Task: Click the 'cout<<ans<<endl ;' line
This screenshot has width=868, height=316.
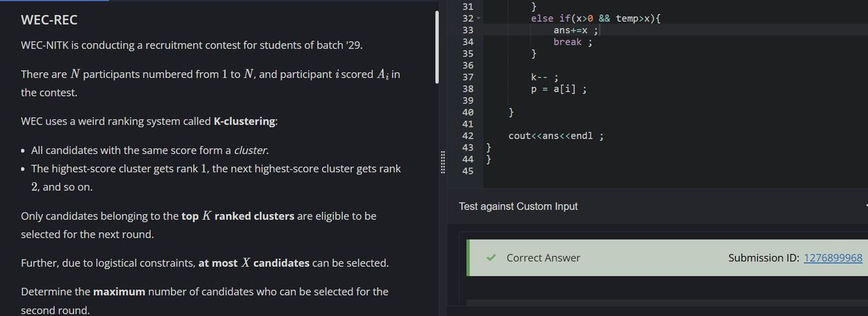Action: 556,136
